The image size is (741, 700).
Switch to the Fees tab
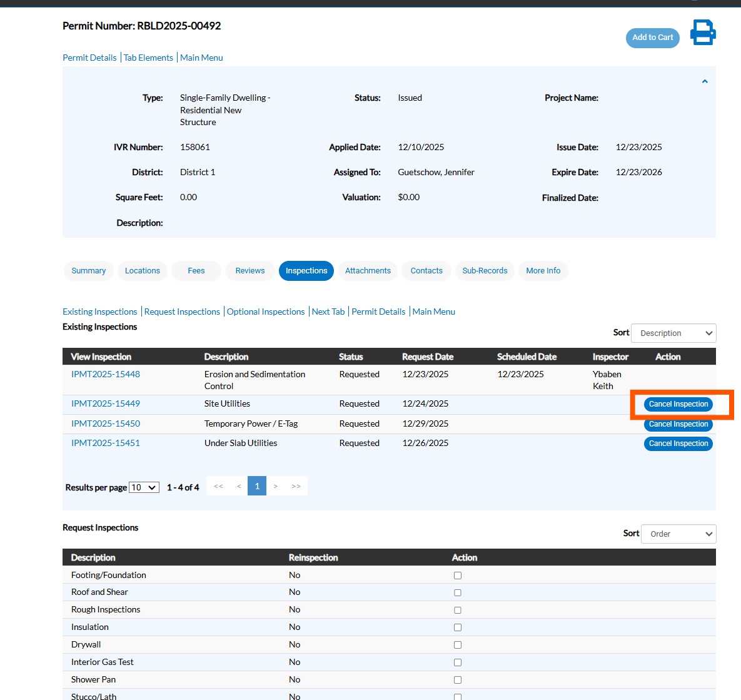196,271
